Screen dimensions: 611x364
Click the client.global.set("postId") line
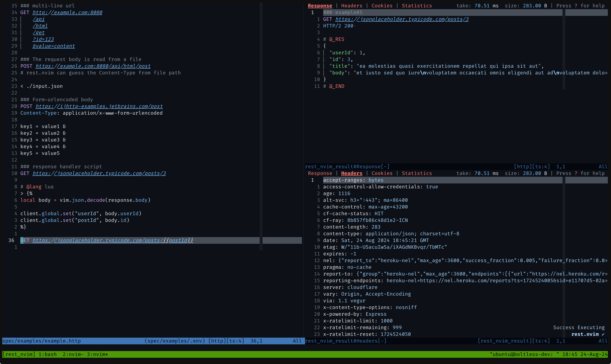pyautogui.click(x=75, y=220)
